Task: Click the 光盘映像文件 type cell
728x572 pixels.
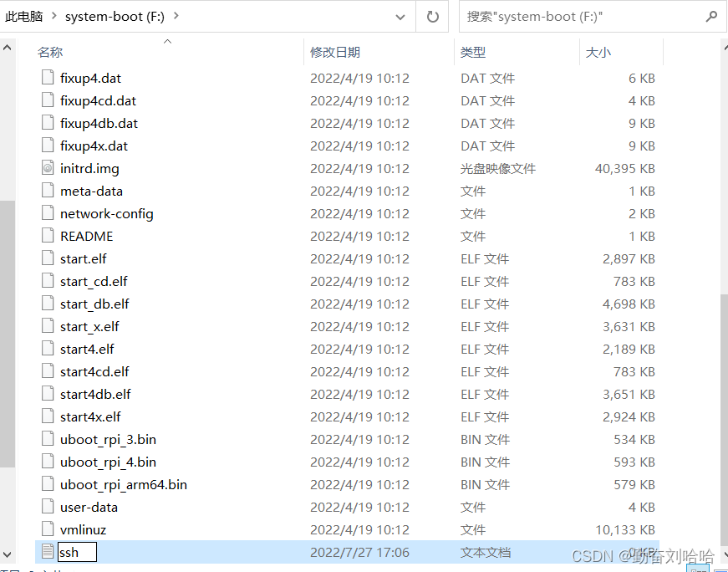Action: [498, 168]
